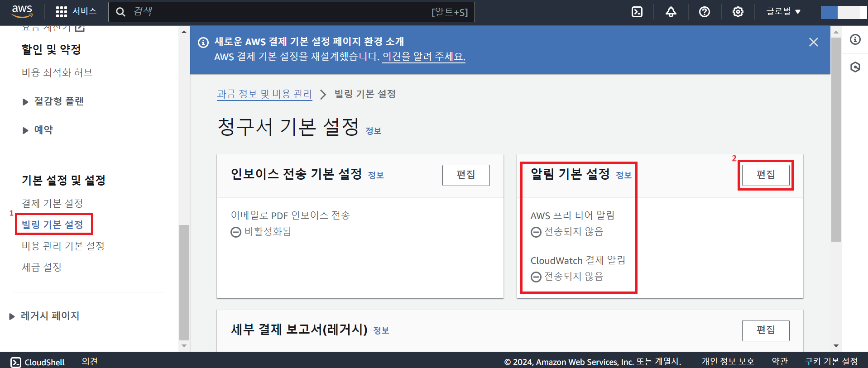Open 비용 관리 기본 설정 in the sidebar
Screen dimensions: 868x368
(x=63, y=246)
